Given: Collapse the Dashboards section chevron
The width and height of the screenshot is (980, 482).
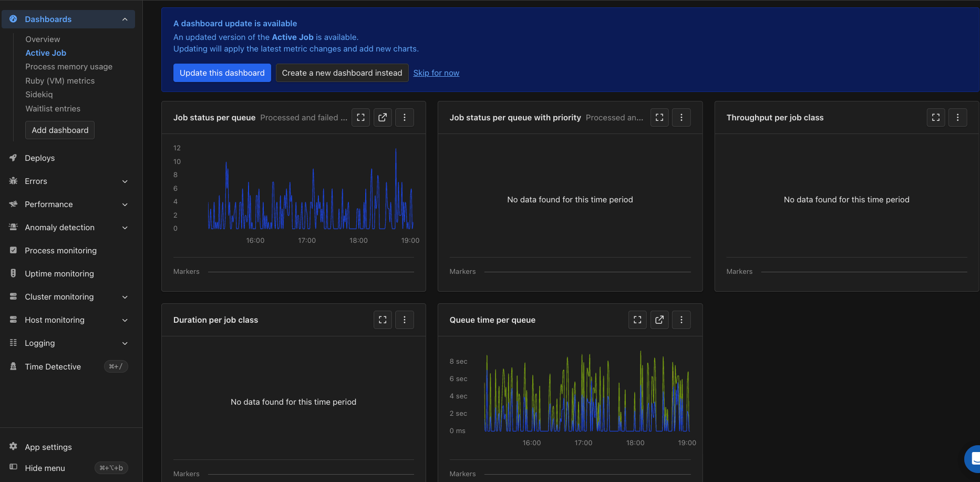Looking at the screenshot, I should [125, 19].
